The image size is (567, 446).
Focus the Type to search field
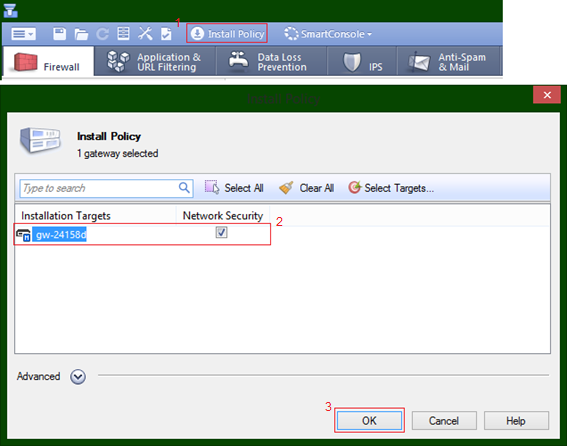coord(106,188)
